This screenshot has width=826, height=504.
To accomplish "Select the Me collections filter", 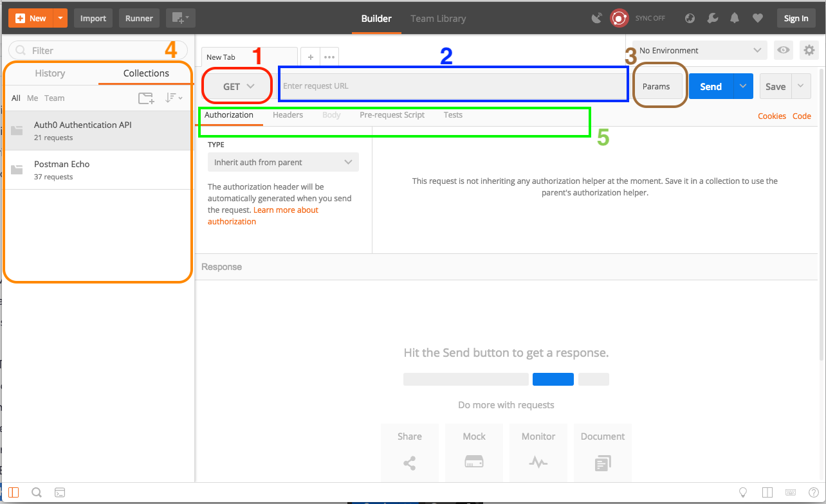I will click(33, 98).
